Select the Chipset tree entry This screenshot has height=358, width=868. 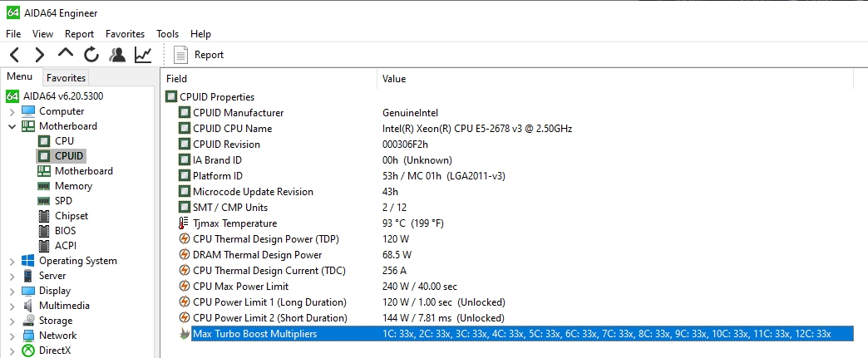(x=71, y=216)
